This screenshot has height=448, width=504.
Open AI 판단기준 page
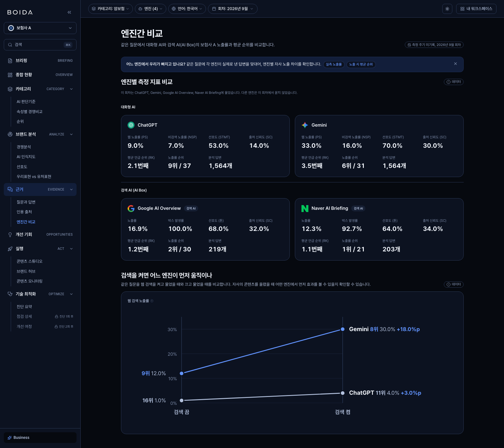(x=26, y=102)
